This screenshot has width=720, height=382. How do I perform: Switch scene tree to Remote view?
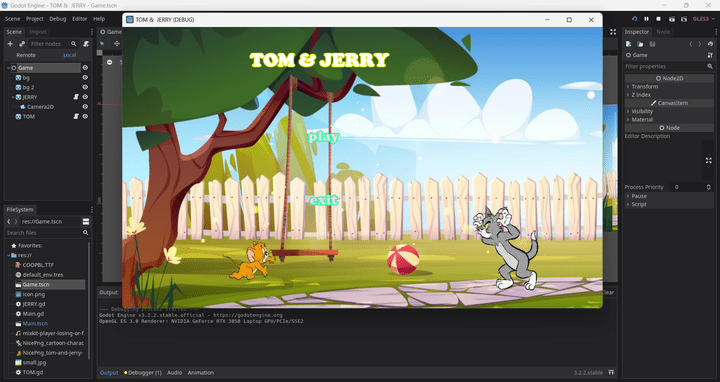pos(26,55)
